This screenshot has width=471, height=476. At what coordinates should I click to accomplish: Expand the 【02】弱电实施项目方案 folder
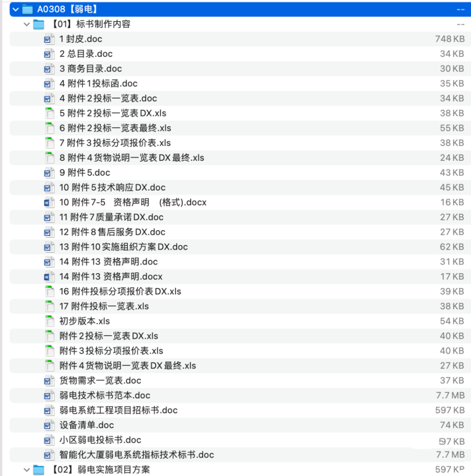(x=27, y=470)
